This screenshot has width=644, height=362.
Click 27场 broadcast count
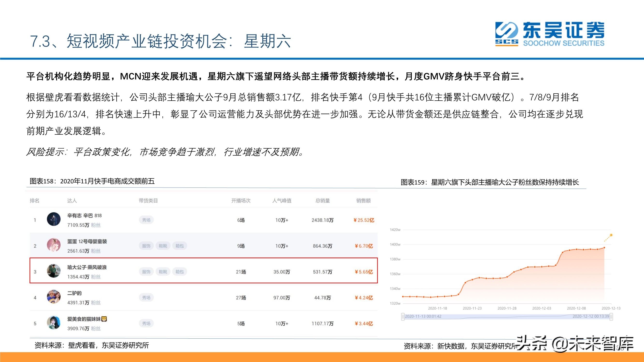point(241,298)
